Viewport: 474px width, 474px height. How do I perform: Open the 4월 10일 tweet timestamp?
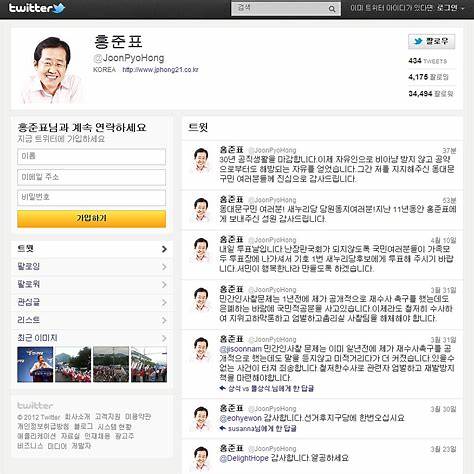coord(443,240)
